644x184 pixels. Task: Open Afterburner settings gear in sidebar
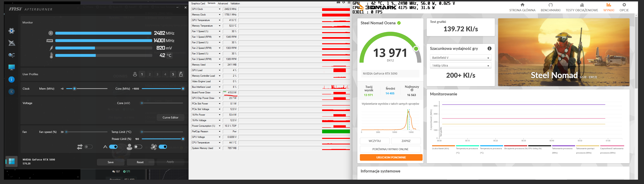[12, 31]
